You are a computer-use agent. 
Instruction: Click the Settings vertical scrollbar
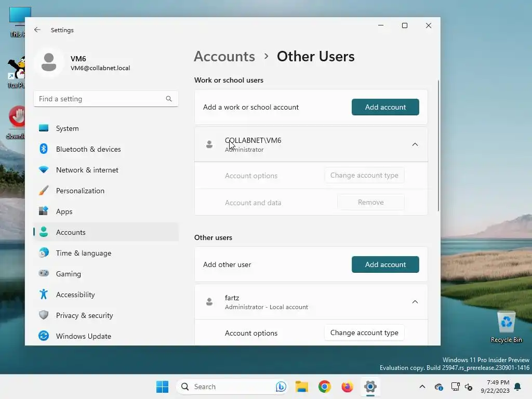click(438, 146)
